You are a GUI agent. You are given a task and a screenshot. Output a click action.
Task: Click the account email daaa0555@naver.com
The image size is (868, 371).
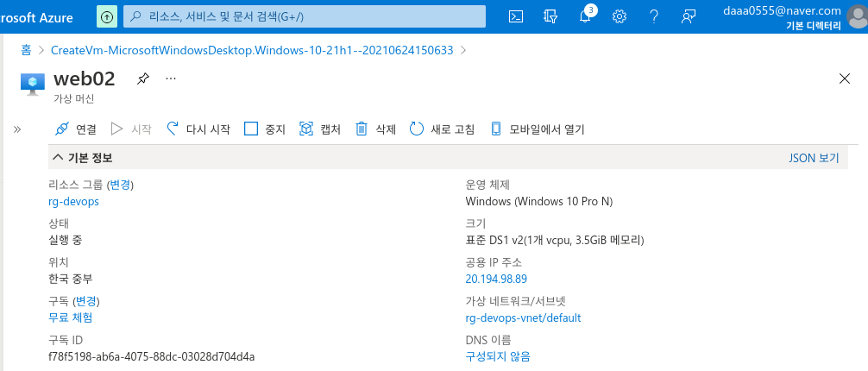783,10
